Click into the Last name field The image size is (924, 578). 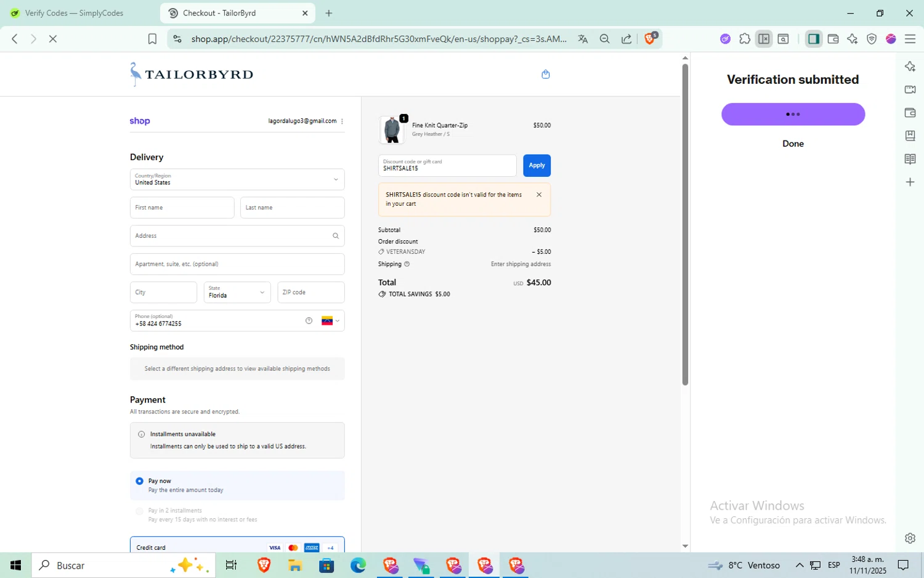point(292,208)
